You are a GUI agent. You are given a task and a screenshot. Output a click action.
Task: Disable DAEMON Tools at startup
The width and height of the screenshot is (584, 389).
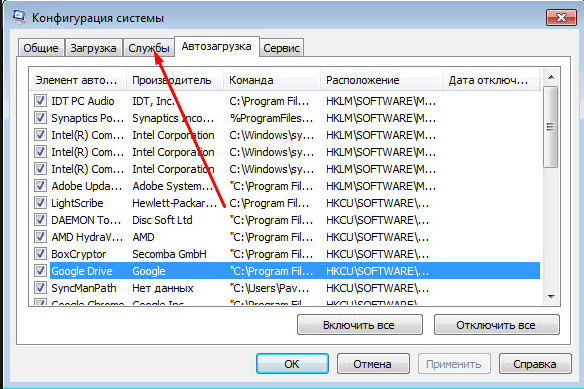pyautogui.click(x=40, y=220)
